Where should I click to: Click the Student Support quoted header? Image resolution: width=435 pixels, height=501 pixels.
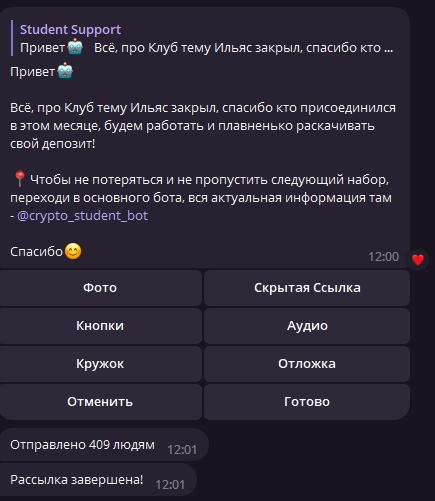pyautogui.click(x=70, y=29)
